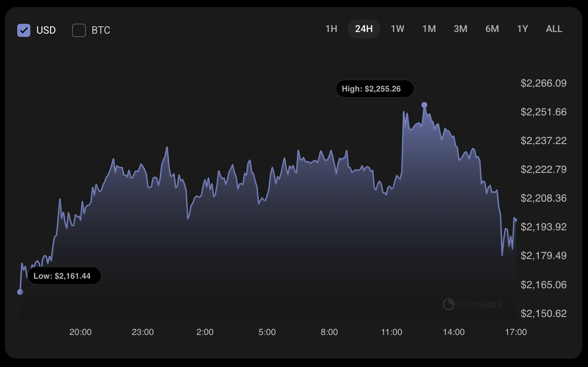Click the 17:00 time axis label
588x367 pixels.
(x=516, y=332)
